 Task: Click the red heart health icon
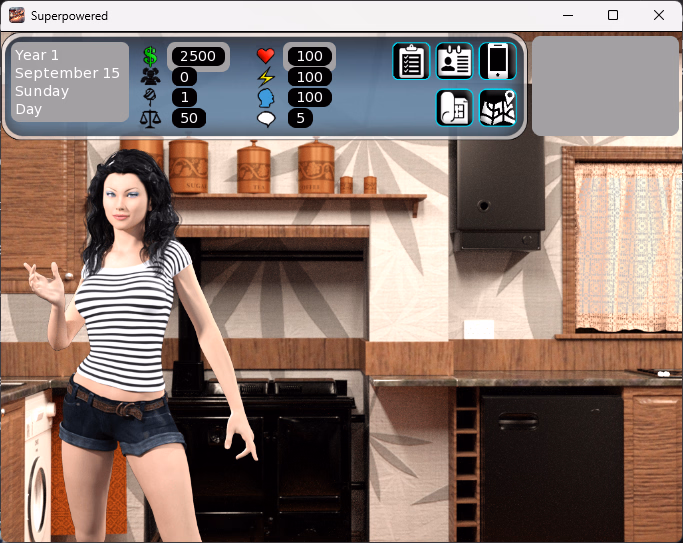pyautogui.click(x=265, y=56)
